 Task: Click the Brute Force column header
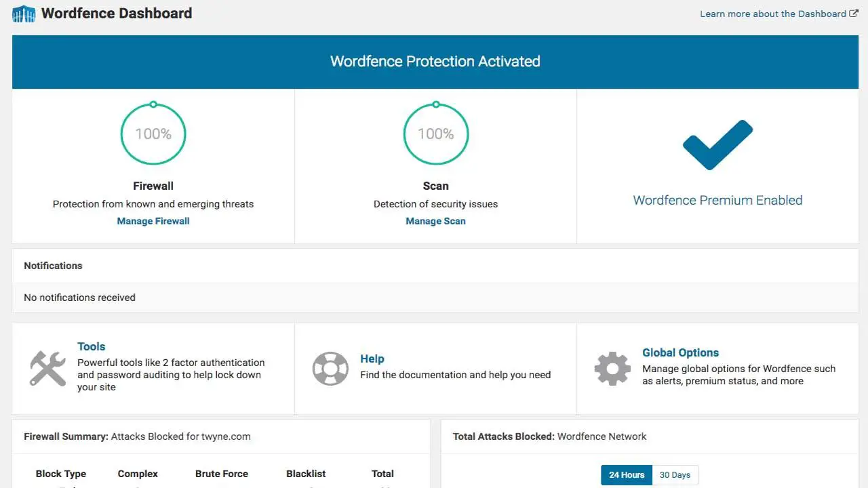pos(222,474)
